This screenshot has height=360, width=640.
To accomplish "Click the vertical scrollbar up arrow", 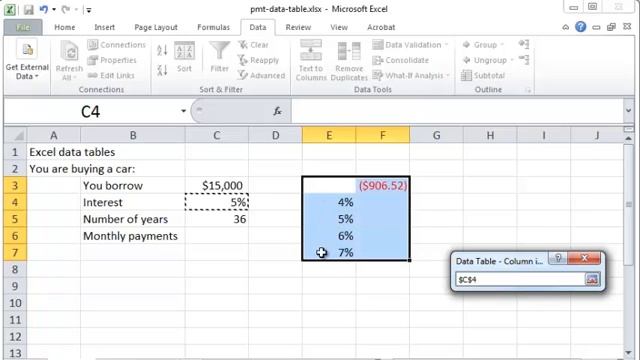I will 628,139.
